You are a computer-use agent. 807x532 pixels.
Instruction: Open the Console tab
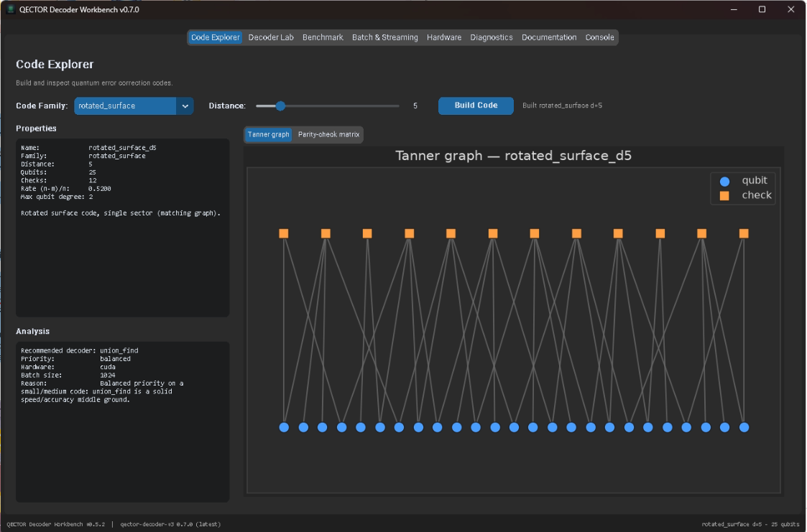[x=599, y=37]
